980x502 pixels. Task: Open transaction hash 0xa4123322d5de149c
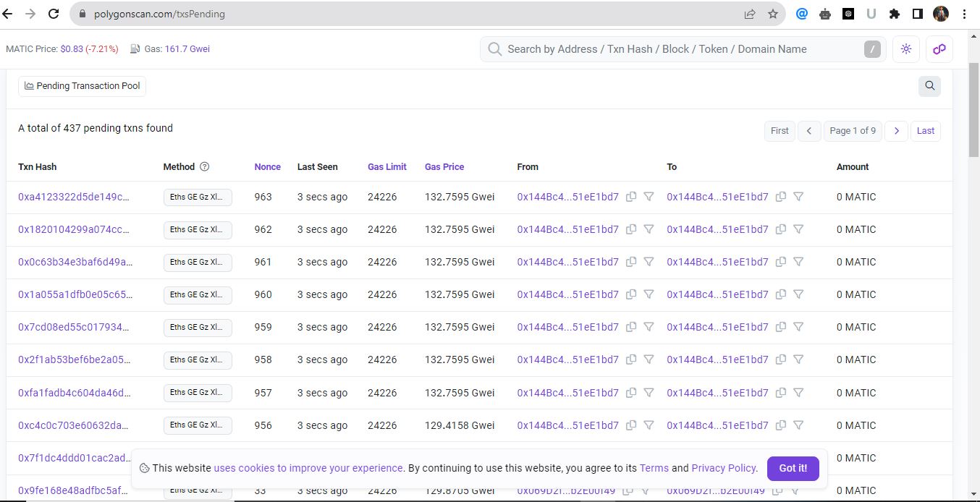pyautogui.click(x=74, y=197)
